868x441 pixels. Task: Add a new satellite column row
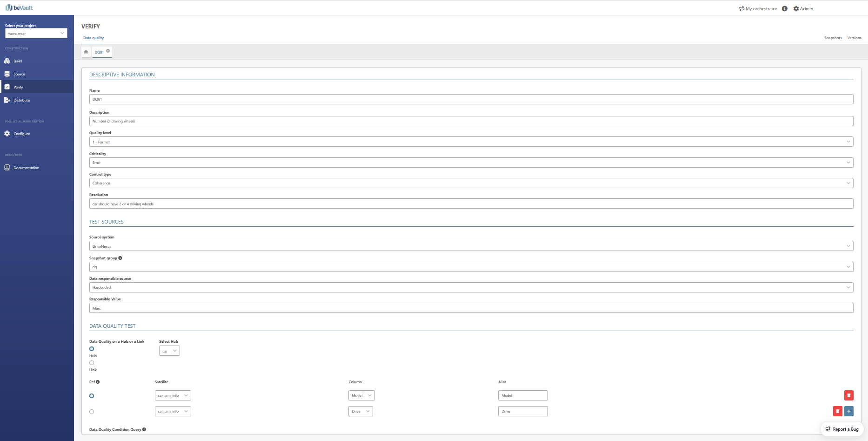848,411
